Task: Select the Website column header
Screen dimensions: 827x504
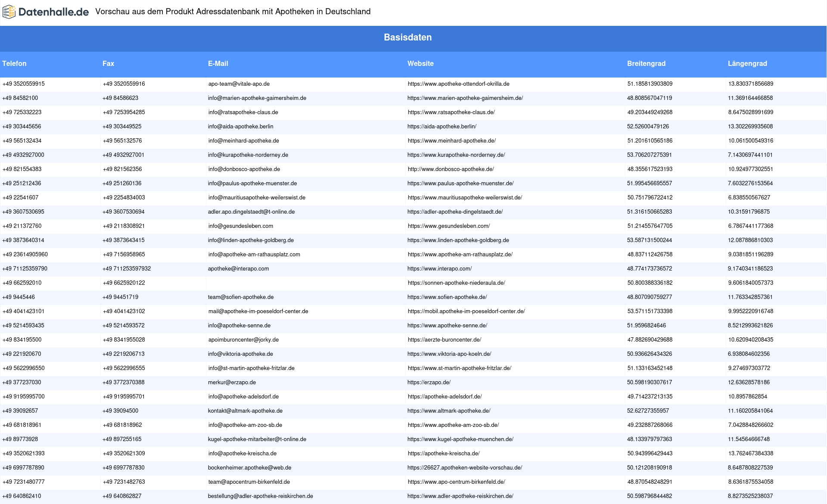Action: (420, 63)
